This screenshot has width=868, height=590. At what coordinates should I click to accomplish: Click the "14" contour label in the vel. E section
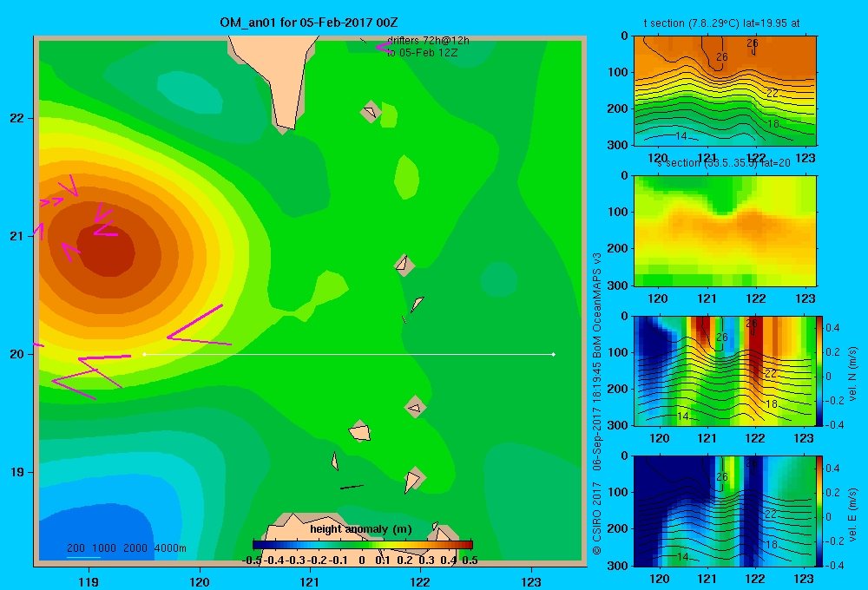click(x=683, y=556)
